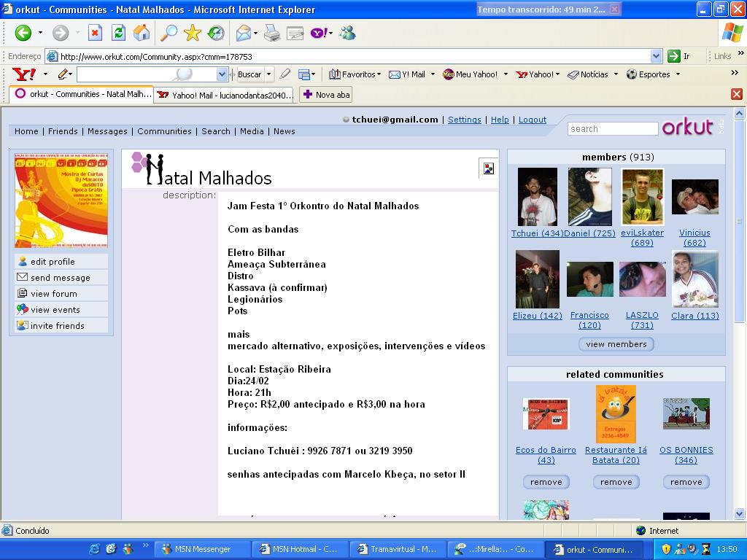The width and height of the screenshot is (747, 560).
Task: Refresh the page with the green arrows icon
Action: [x=118, y=33]
